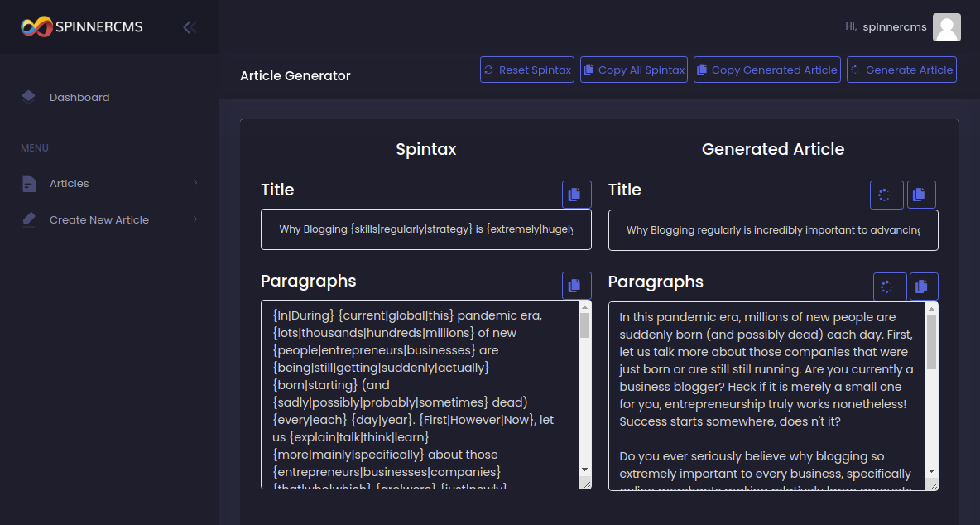980x525 pixels.
Task: Regenerate the generated article title spinner icon
Action: coord(886,195)
